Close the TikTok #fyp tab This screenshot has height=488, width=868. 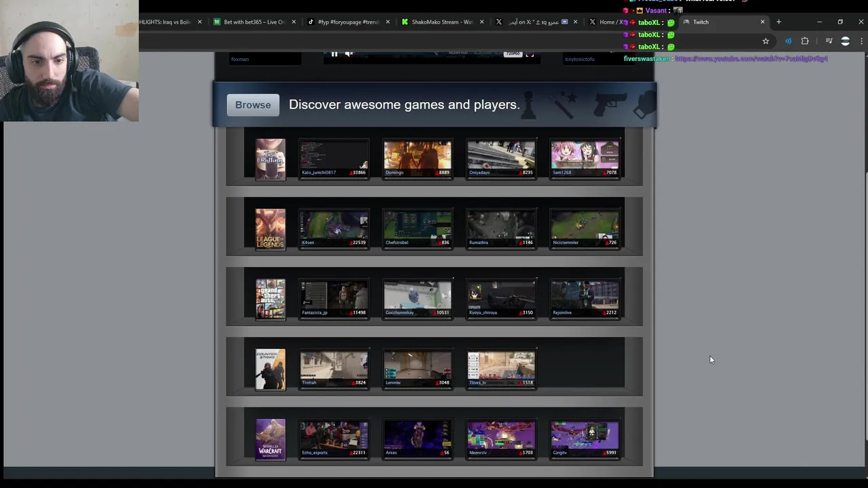[388, 22]
